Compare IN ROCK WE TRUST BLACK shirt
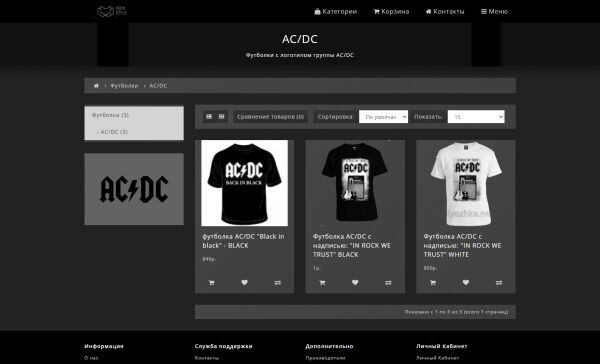Viewport: 600px width, 364px height. 388,282
